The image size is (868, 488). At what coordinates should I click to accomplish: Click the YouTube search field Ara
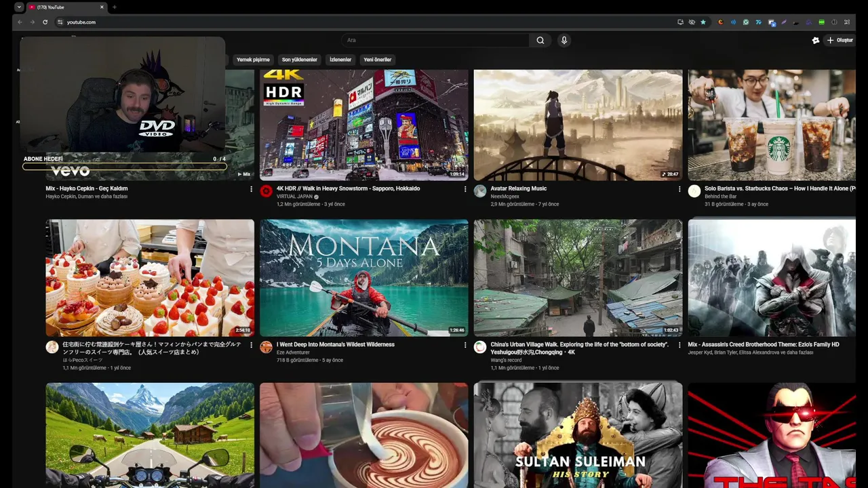[435, 40]
